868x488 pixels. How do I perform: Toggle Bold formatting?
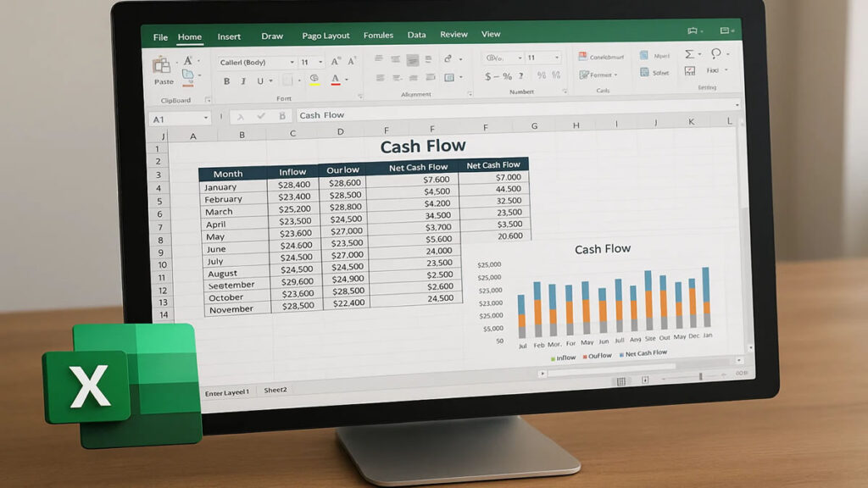pos(226,81)
